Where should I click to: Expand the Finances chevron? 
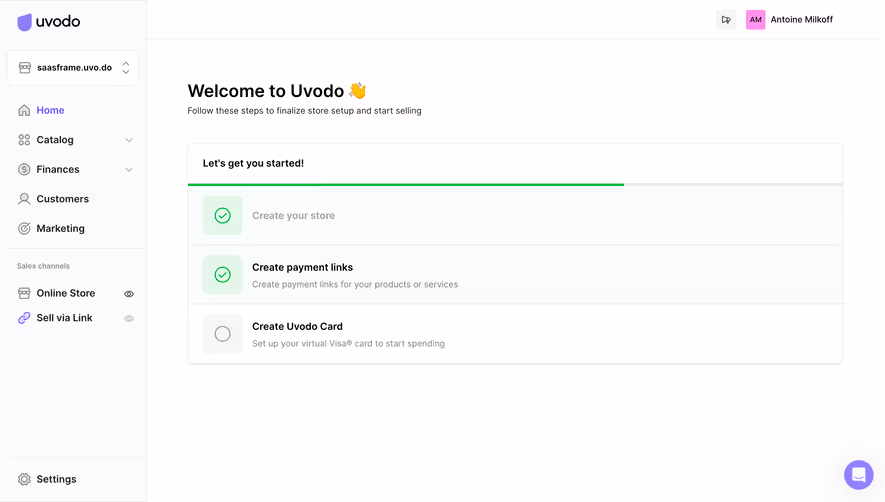tap(129, 169)
